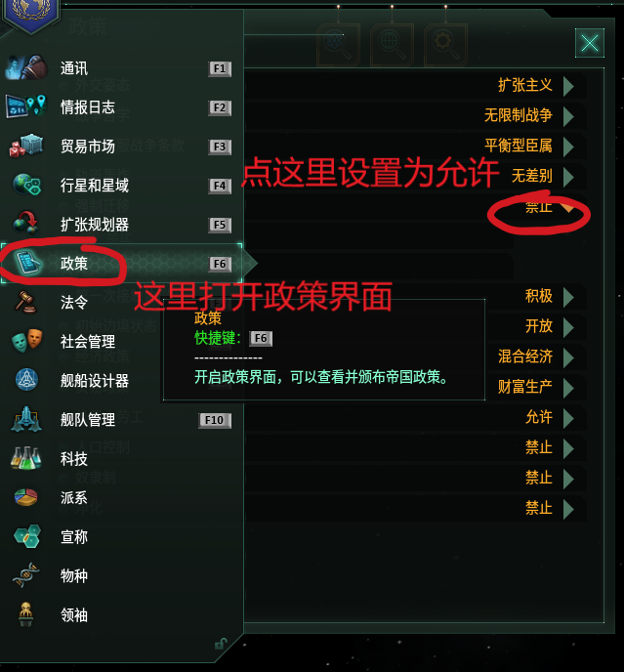Image resolution: width=624 pixels, height=672 pixels.
Task: Open the 舰船设计器 ship designer icon
Action: point(26,380)
